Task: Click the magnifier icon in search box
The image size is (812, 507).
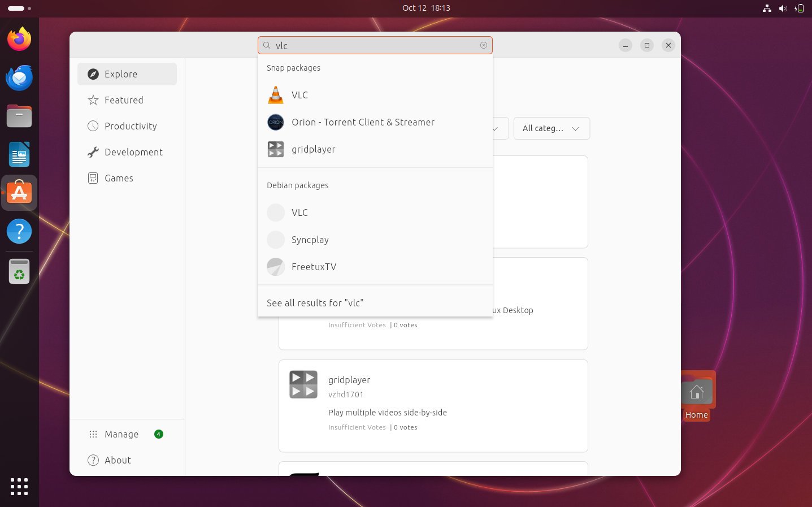Action: click(x=267, y=45)
